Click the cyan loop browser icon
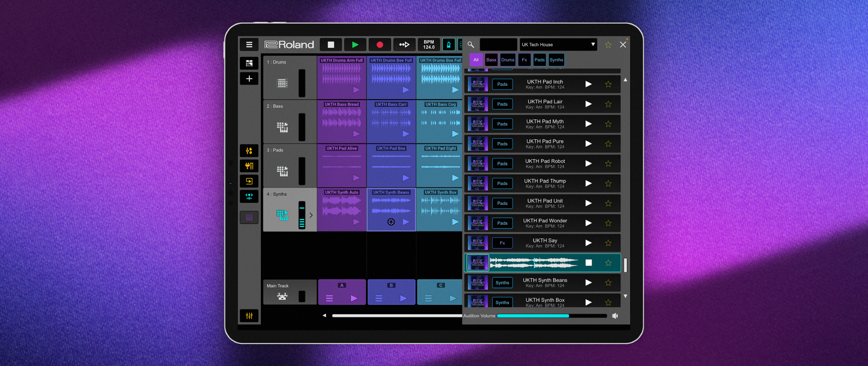This screenshot has height=366, width=868. pos(249,196)
